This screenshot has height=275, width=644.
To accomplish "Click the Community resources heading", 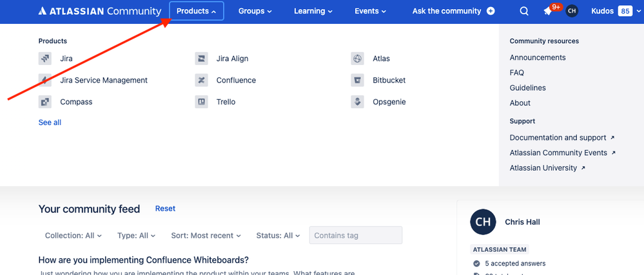I will point(544,41).
